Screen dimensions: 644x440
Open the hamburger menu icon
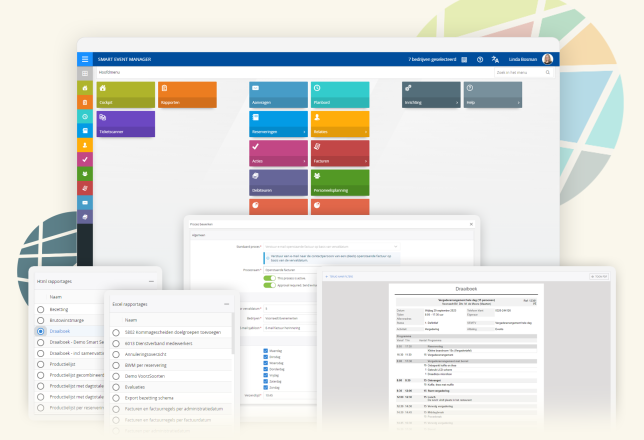pyautogui.click(x=85, y=59)
